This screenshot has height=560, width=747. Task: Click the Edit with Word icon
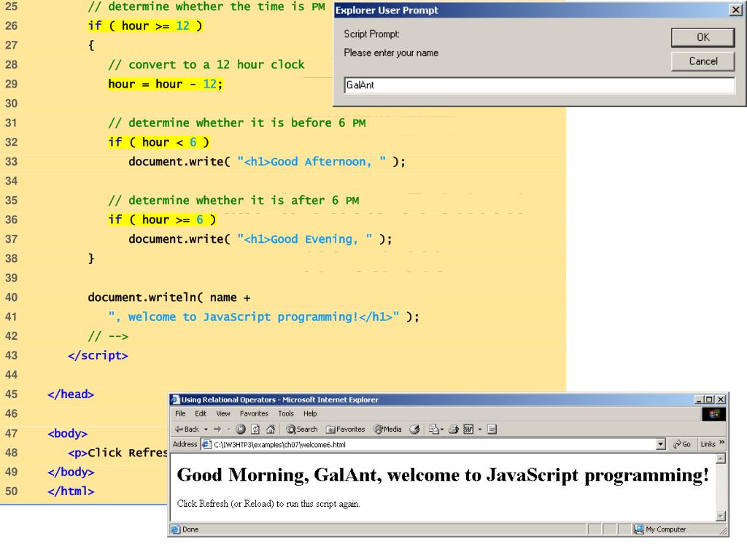(468, 429)
